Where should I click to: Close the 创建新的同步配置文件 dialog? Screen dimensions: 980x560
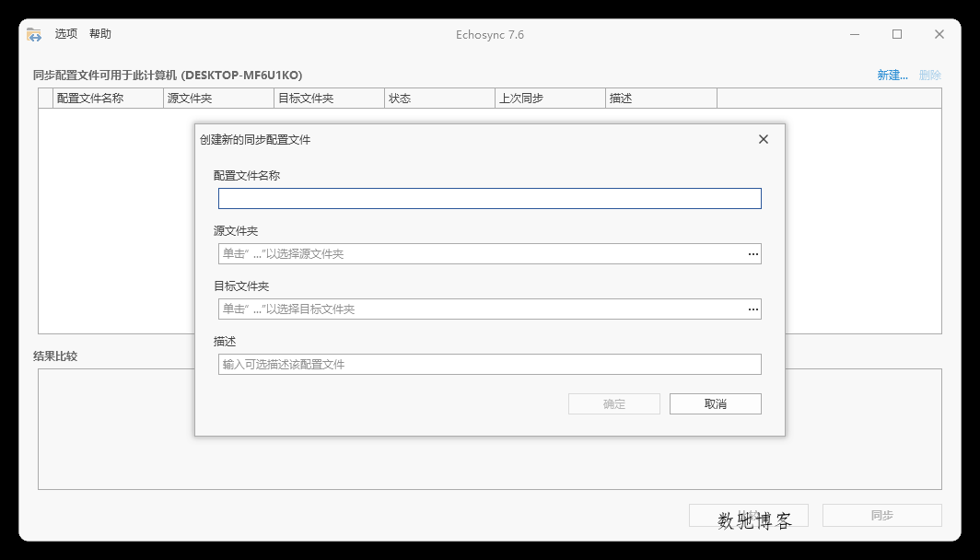(x=764, y=139)
